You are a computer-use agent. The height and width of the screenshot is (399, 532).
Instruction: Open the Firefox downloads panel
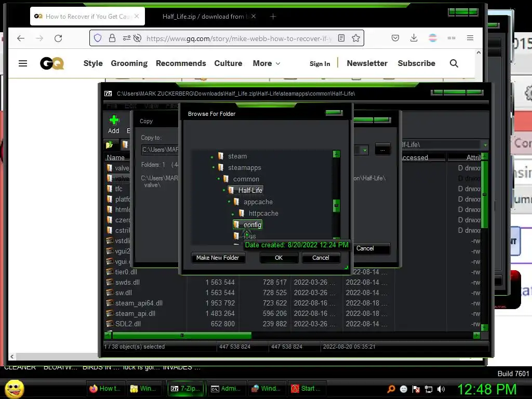tap(414, 38)
